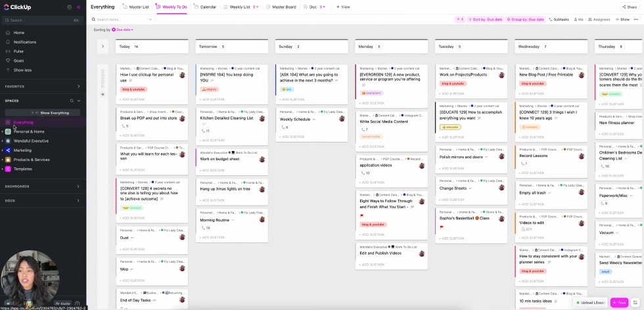
Task: Click the inspire tag on INSPIRE 104 card
Action: [209, 89]
